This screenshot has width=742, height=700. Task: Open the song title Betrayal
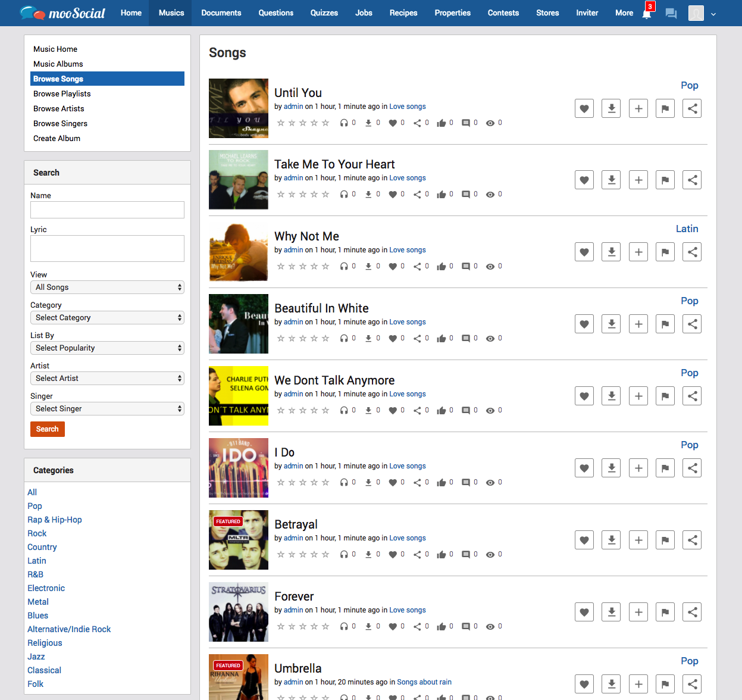pyautogui.click(x=296, y=524)
